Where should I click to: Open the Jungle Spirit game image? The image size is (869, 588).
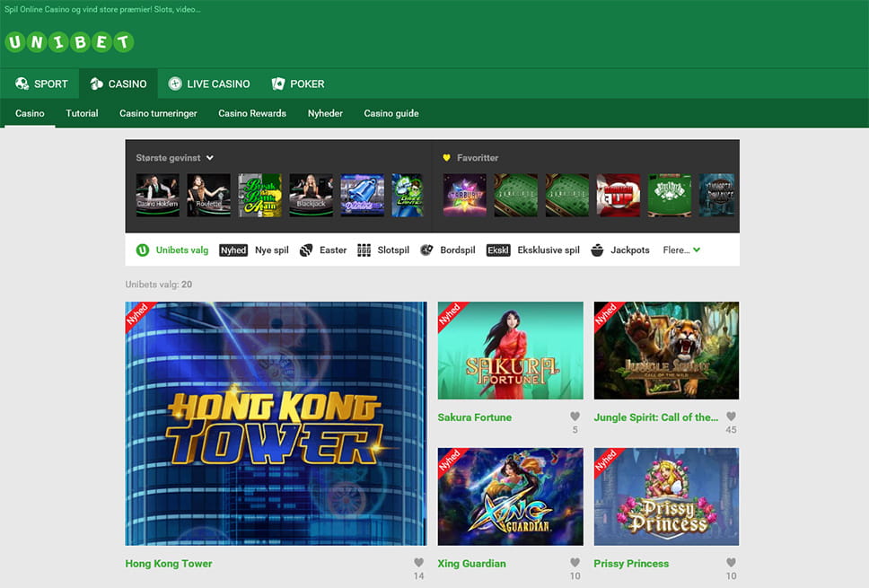tap(666, 350)
